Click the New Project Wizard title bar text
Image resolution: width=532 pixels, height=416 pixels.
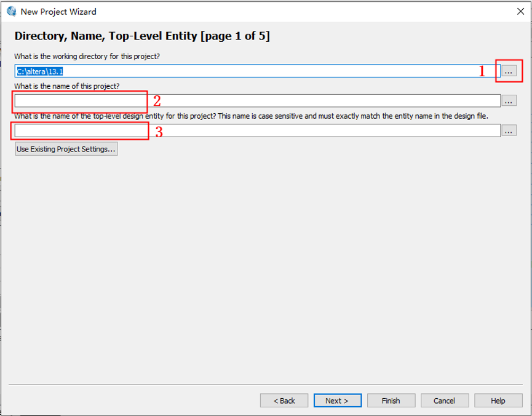[x=58, y=12]
